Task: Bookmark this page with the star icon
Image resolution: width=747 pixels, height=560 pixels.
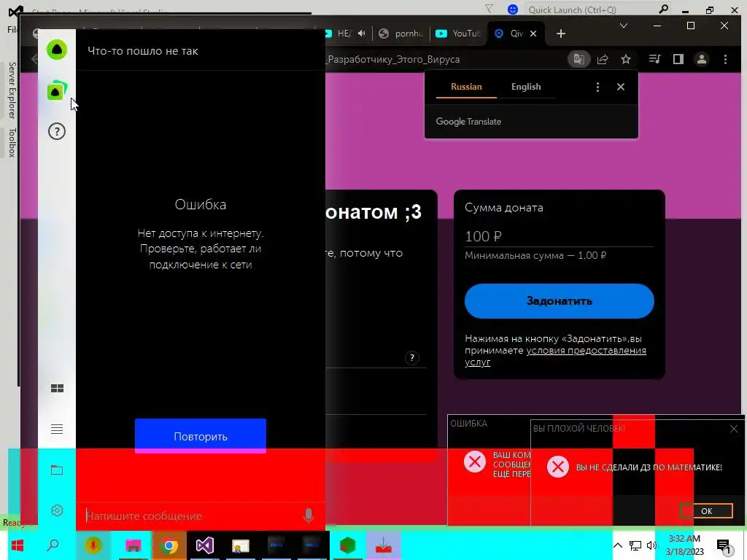Action: (625, 59)
